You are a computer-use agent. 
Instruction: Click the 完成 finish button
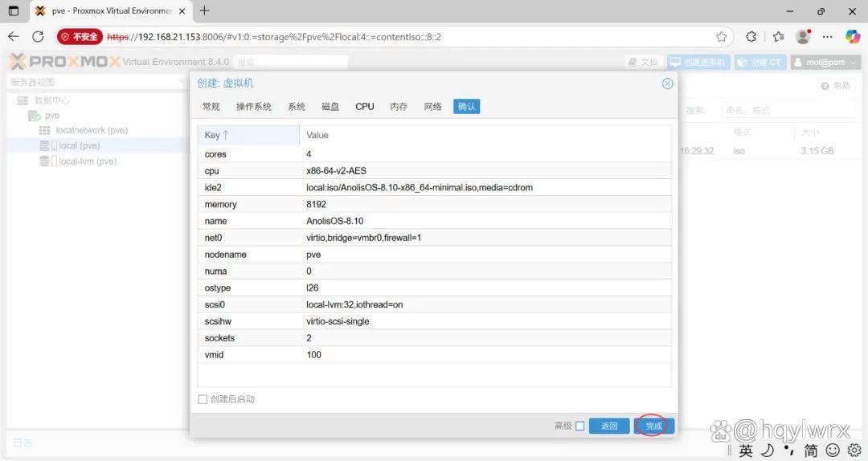653,426
